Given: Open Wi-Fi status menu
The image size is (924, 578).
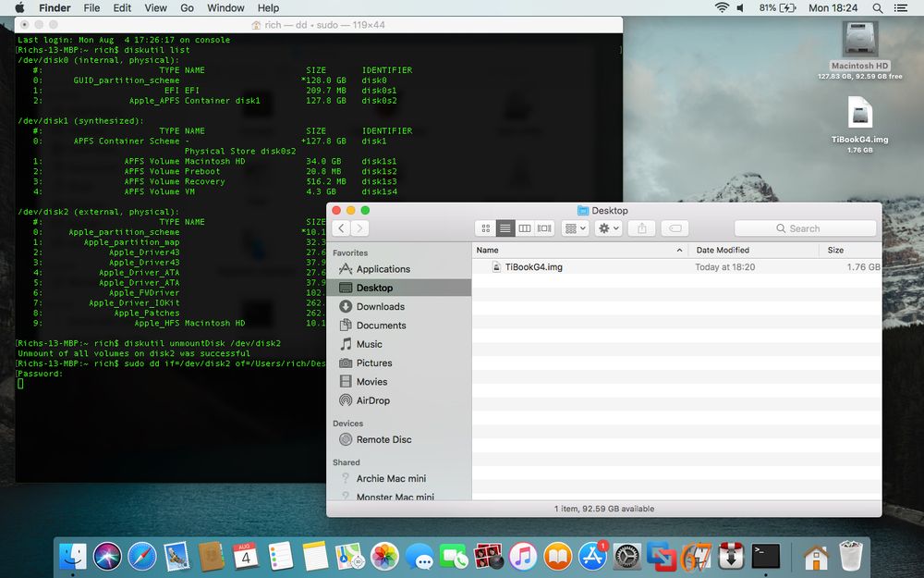Looking at the screenshot, I should tap(722, 7).
